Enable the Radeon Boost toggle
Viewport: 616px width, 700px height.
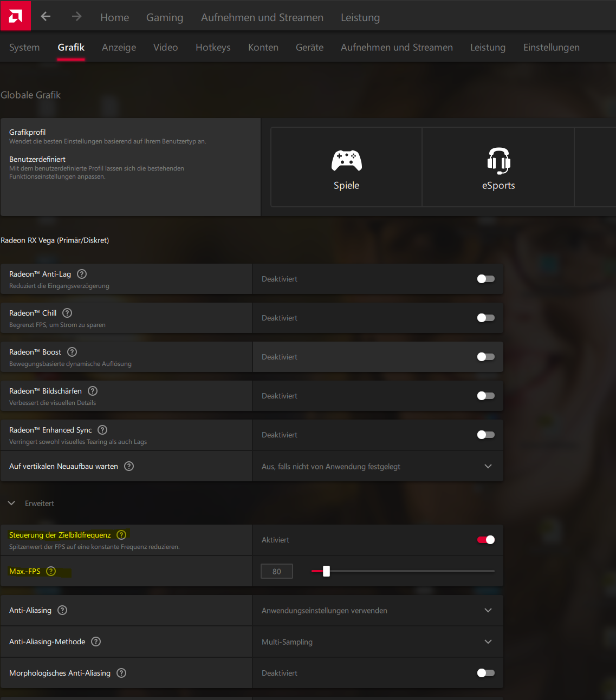(x=485, y=356)
